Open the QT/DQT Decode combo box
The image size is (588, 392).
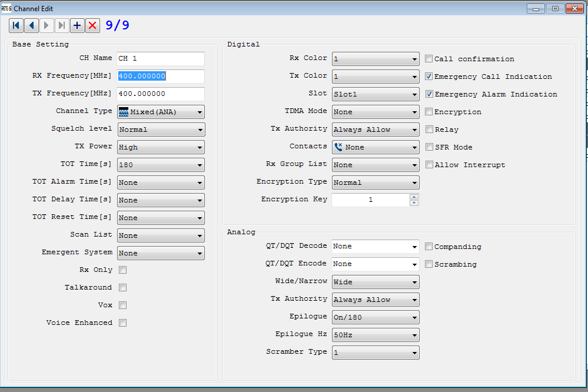tap(375, 247)
